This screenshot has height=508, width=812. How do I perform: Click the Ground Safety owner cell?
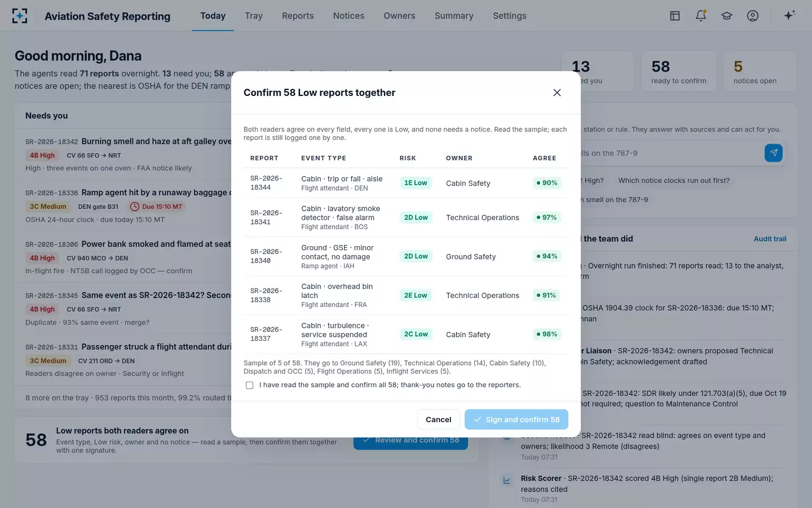pos(471,256)
